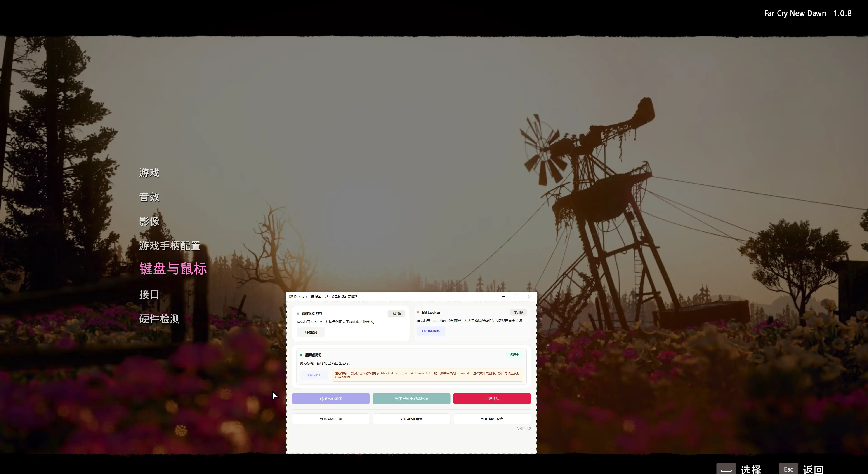Select the 音效 menu entry

[x=149, y=197]
